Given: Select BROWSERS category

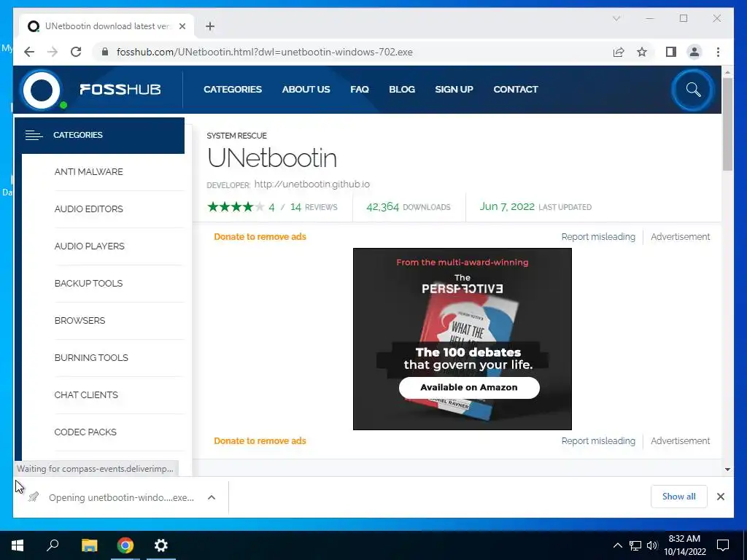Looking at the screenshot, I should 80,321.
